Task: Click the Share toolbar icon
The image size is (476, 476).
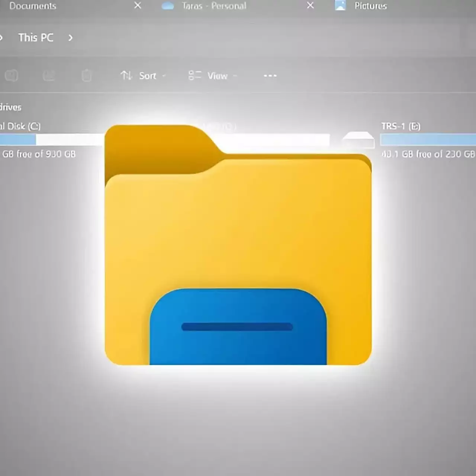Action: tap(49, 76)
